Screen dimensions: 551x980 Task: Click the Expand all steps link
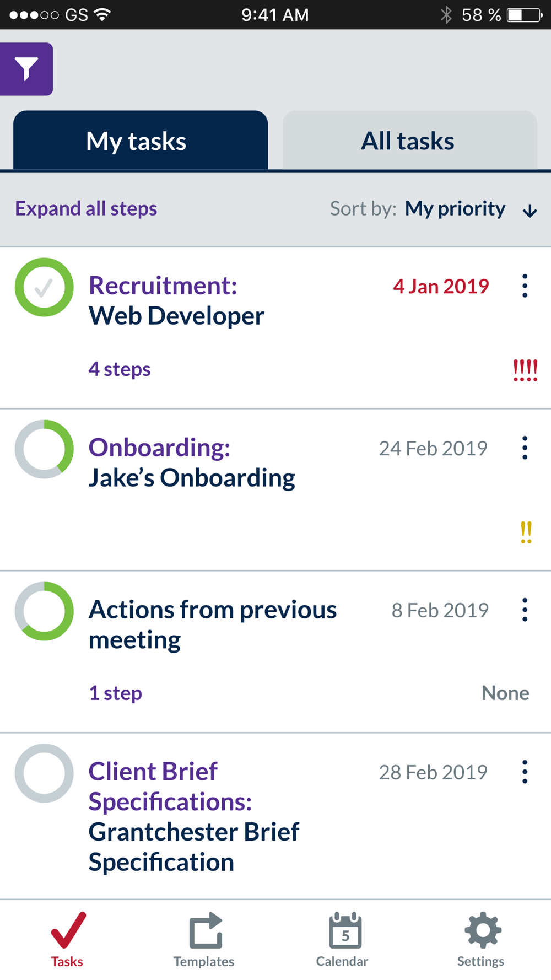click(x=86, y=209)
